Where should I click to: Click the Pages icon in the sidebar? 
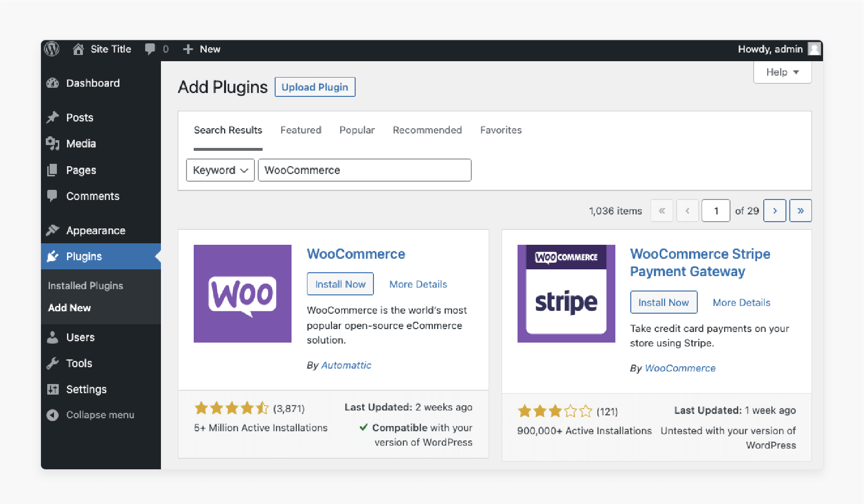point(53,170)
